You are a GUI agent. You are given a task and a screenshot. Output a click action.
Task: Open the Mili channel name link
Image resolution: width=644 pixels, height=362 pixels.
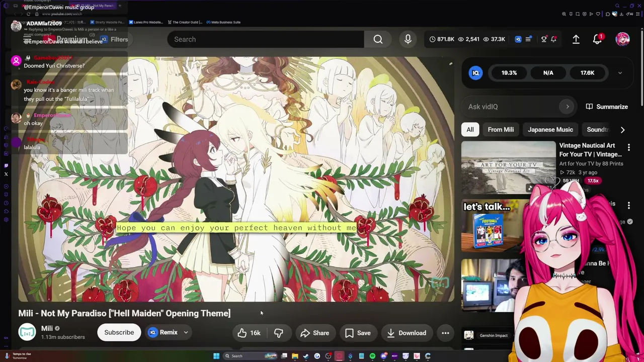tap(47, 328)
